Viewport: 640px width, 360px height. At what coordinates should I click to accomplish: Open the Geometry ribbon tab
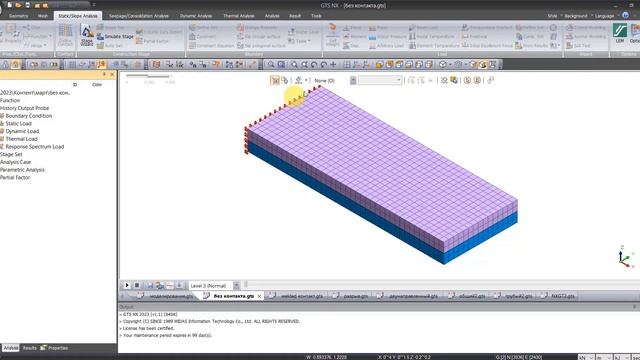coord(18,16)
